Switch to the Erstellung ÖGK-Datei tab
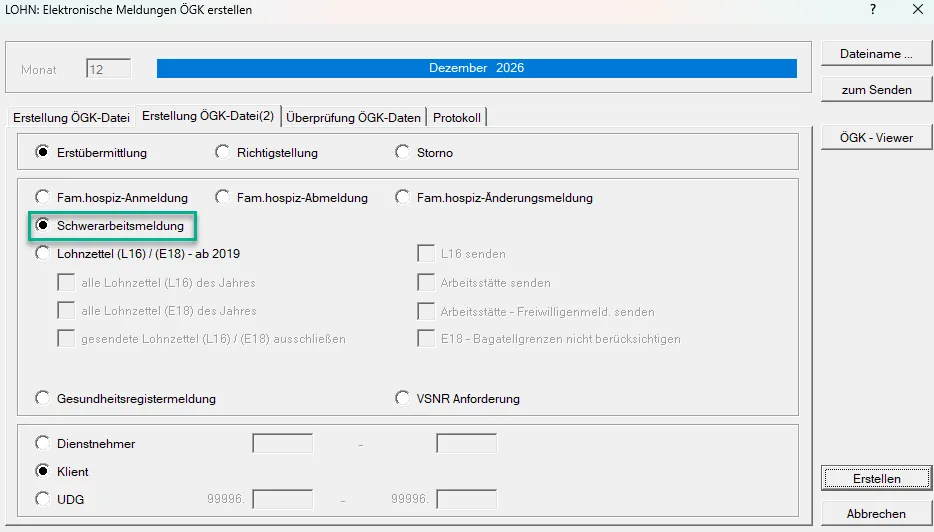The height and width of the screenshot is (532, 934). [x=71, y=117]
